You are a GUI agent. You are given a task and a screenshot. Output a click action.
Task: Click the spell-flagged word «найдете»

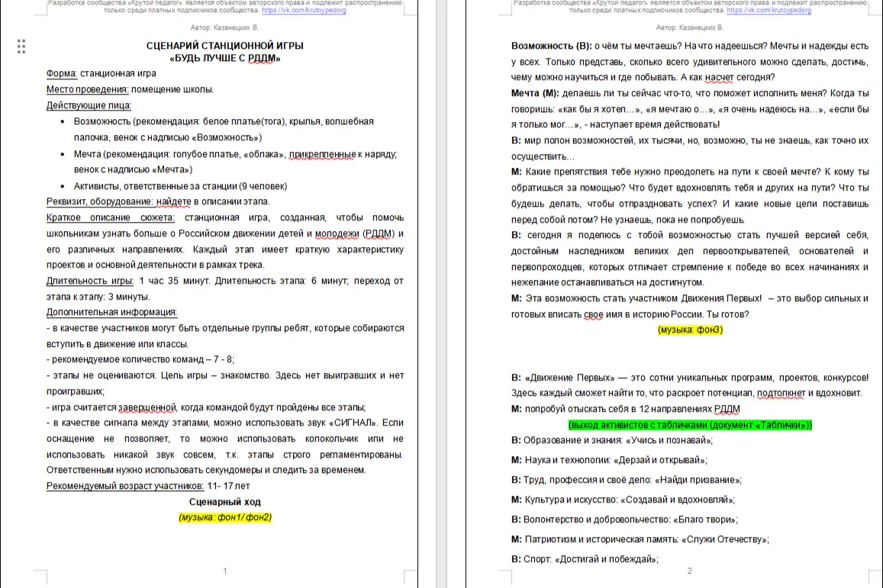[x=173, y=201]
